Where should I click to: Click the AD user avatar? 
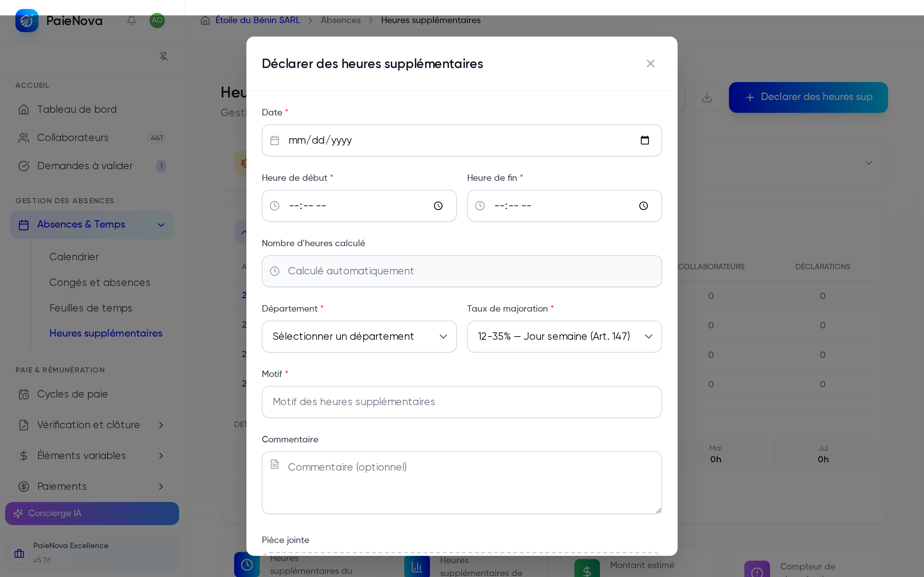click(x=157, y=20)
